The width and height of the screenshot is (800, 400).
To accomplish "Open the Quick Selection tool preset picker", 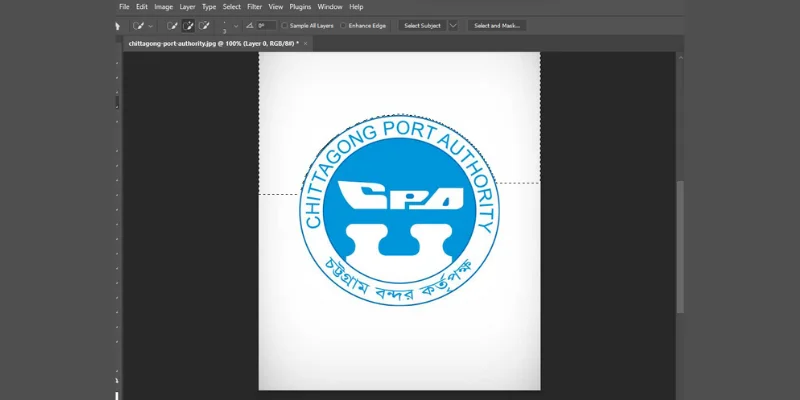I will click(x=142, y=26).
